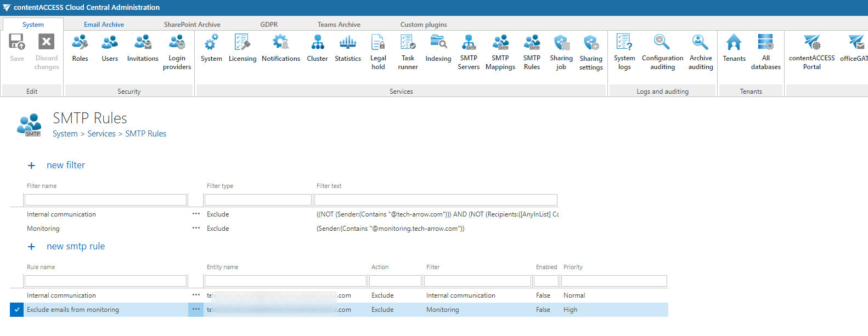The image size is (868, 336).
Task: Switch to SharePoint Archive tab
Action: (x=192, y=24)
